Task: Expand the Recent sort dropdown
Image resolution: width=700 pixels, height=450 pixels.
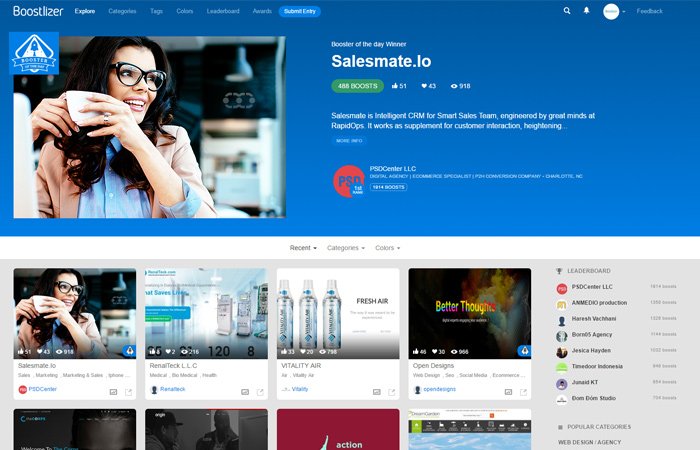Action: (303, 248)
